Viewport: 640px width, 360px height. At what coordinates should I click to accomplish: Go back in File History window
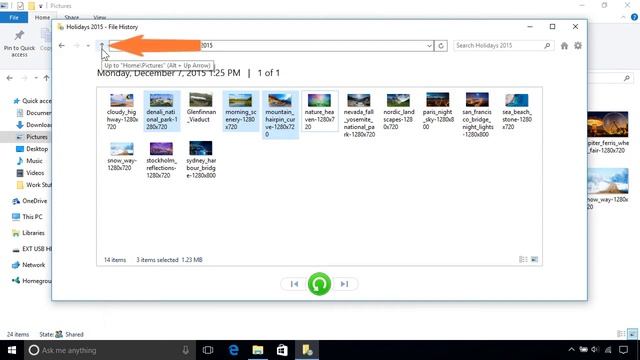pos(62,45)
